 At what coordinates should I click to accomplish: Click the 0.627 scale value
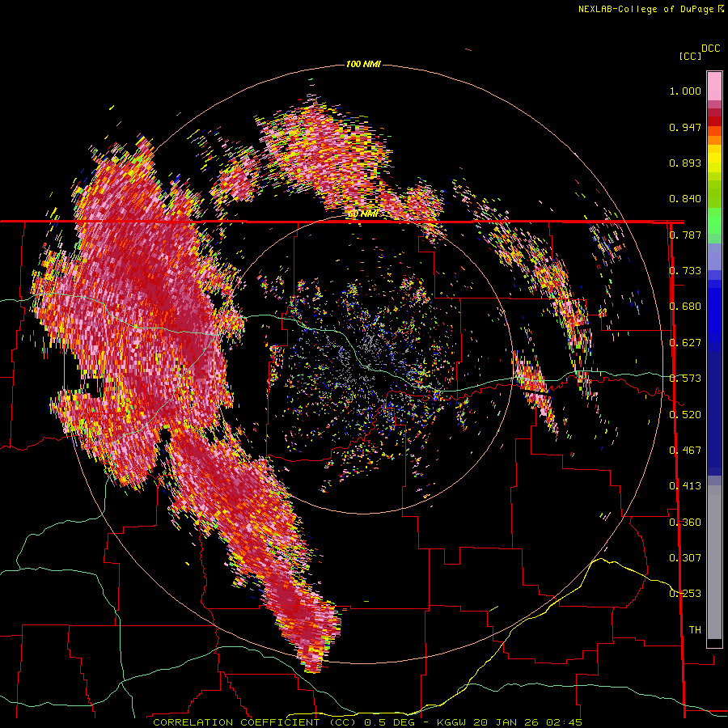point(685,343)
